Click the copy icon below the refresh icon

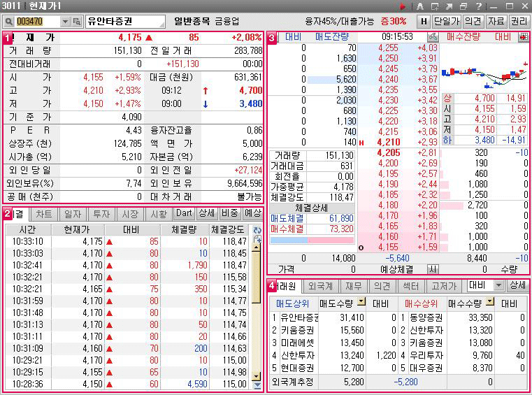[257, 239]
